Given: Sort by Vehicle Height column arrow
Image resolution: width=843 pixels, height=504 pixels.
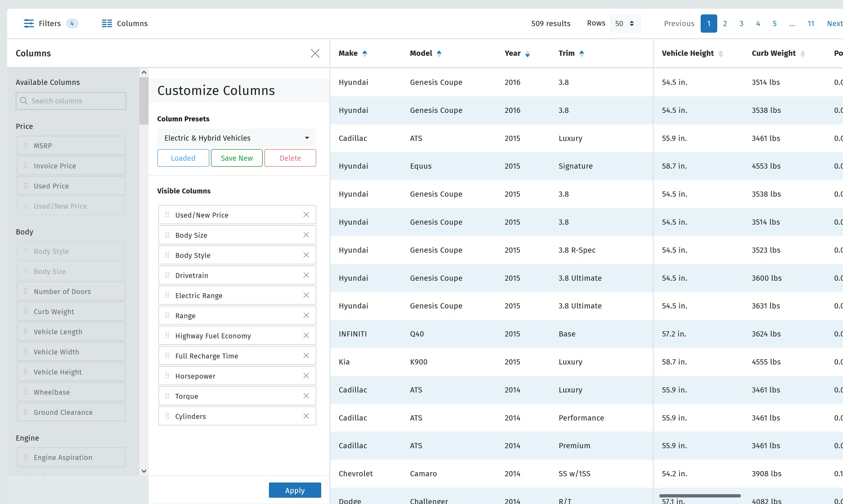Looking at the screenshot, I should click(x=721, y=53).
